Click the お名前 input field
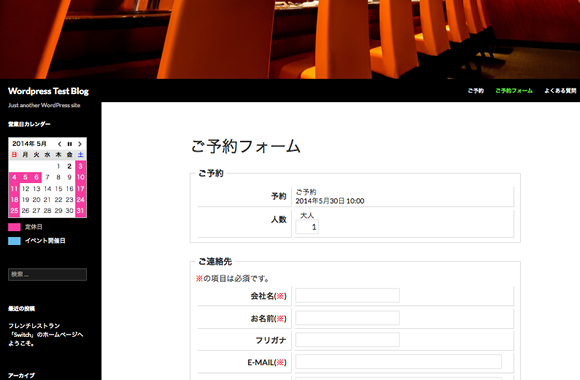 pos(347,318)
